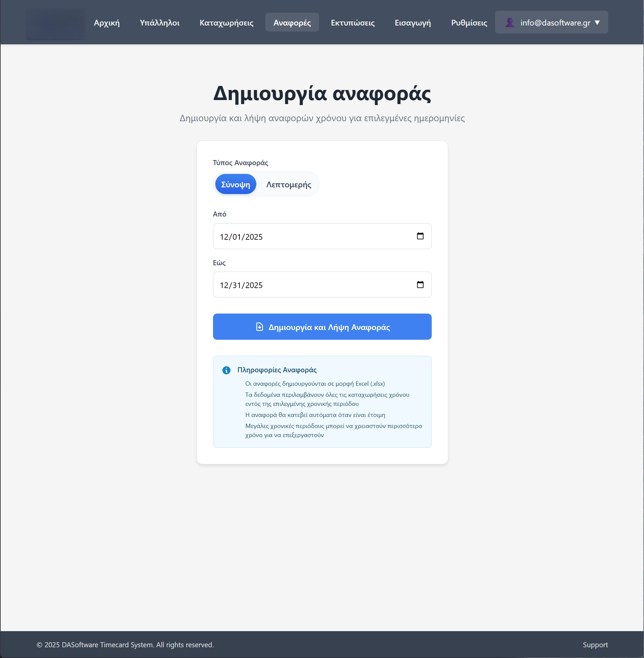Click the info icon beside Πληροφορίες Αναφοράς

click(227, 370)
